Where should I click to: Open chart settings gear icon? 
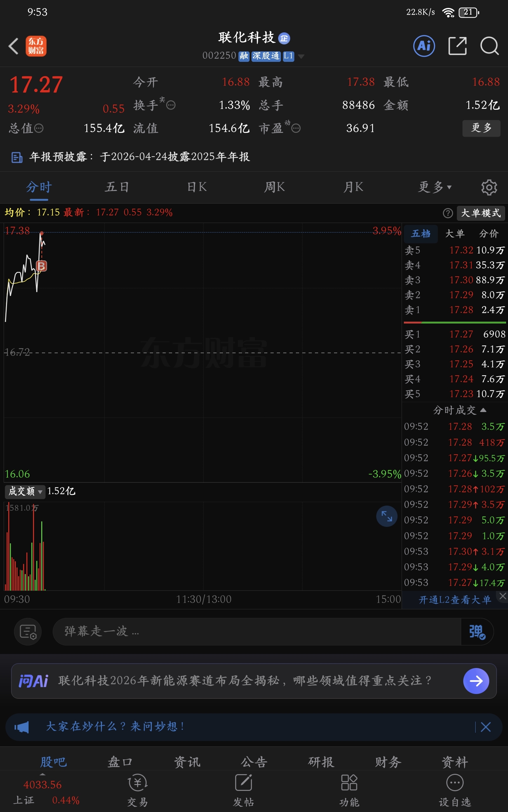click(489, 187)
